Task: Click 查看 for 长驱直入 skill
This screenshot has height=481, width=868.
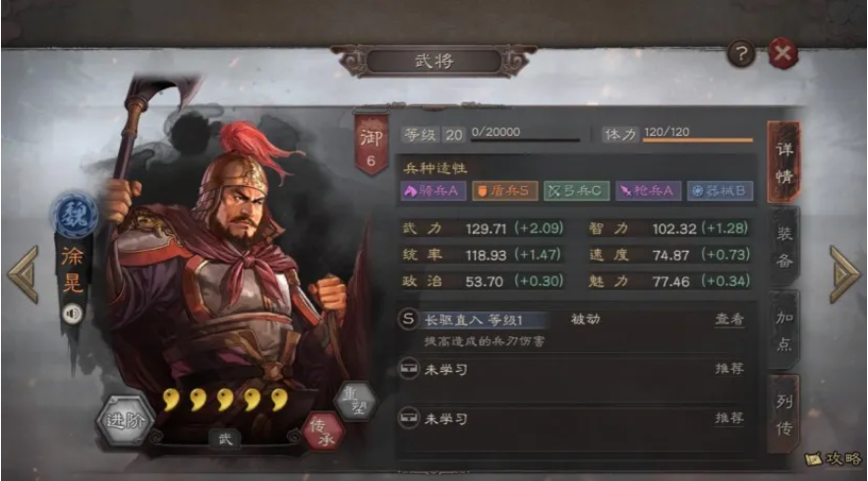Action: (729, 319)
